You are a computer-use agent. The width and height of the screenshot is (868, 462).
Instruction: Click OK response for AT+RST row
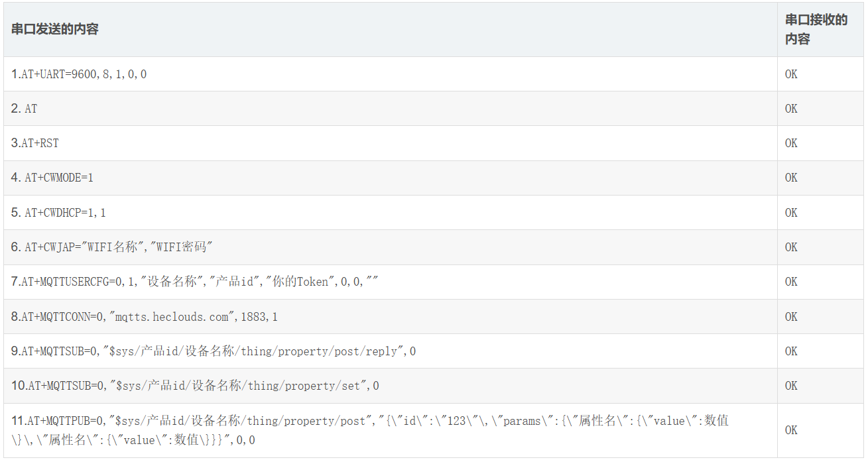pyautogui.click(x=791, y=143)
